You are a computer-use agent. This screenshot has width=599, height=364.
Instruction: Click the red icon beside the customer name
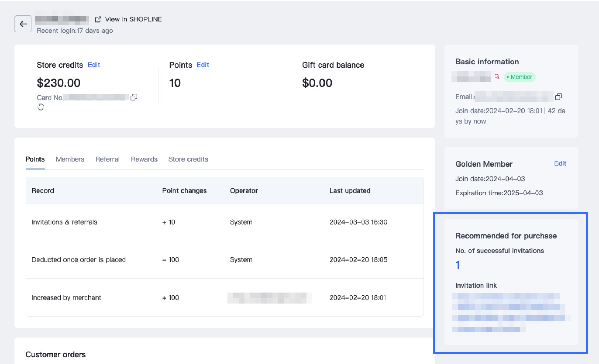click(x=497, y=76)
